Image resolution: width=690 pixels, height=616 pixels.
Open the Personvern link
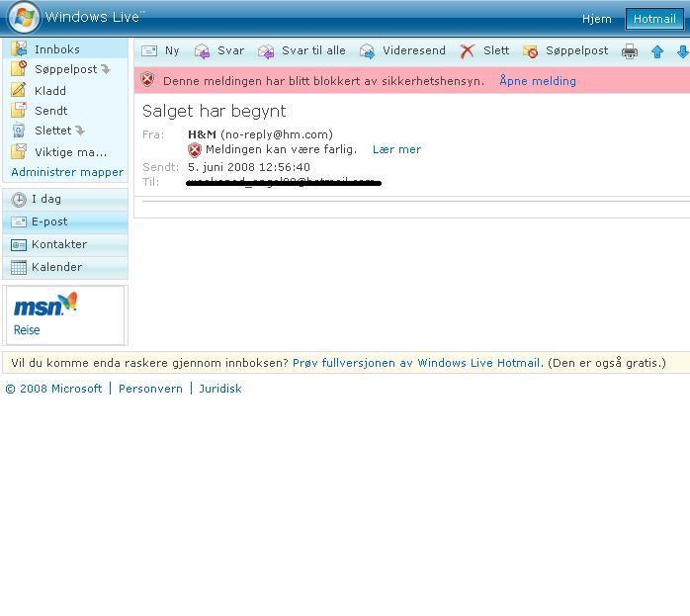[x=150, y=389]
